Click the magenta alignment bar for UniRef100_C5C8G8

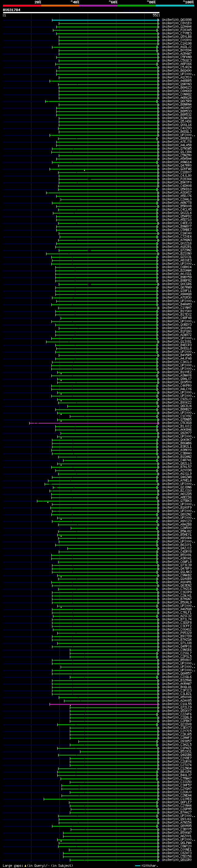tap(94, 423)
